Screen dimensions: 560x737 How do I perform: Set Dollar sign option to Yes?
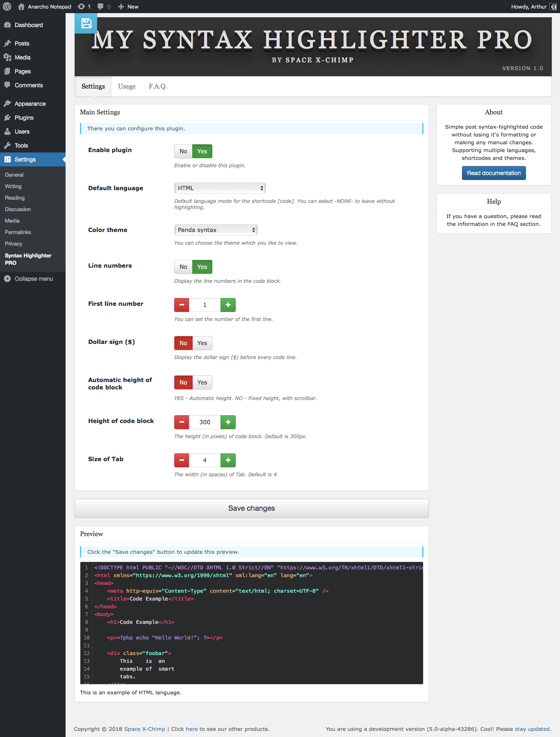point(202,343)
